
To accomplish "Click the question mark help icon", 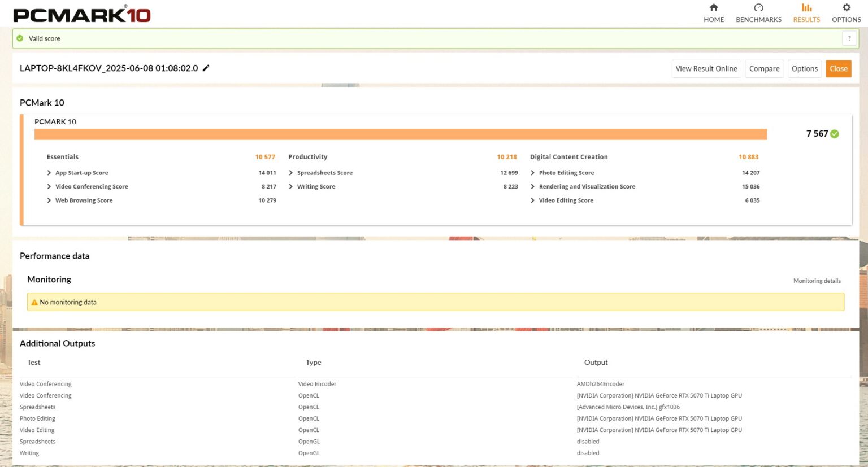I will tap(849, 38).
